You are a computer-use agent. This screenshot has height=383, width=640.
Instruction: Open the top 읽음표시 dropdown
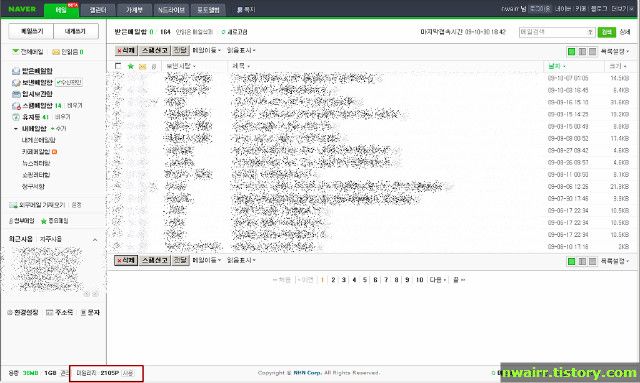click(241, 50)
